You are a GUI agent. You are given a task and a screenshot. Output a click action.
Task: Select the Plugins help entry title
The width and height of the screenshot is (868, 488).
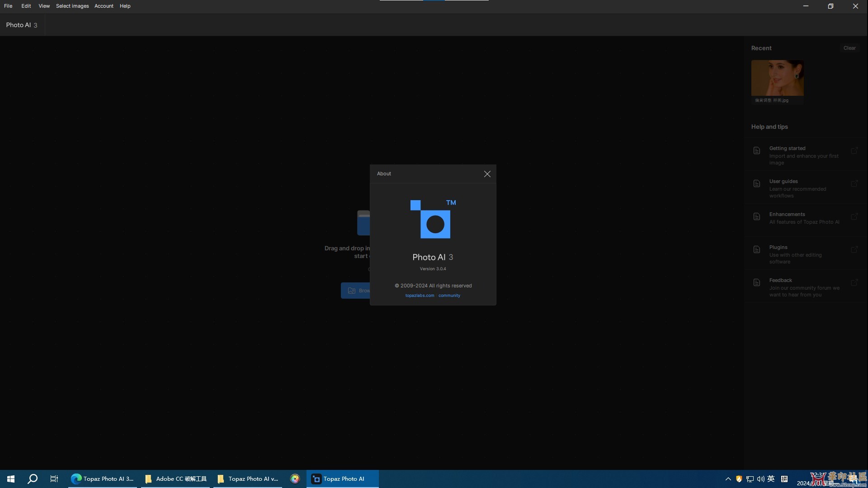pos(778,247)
